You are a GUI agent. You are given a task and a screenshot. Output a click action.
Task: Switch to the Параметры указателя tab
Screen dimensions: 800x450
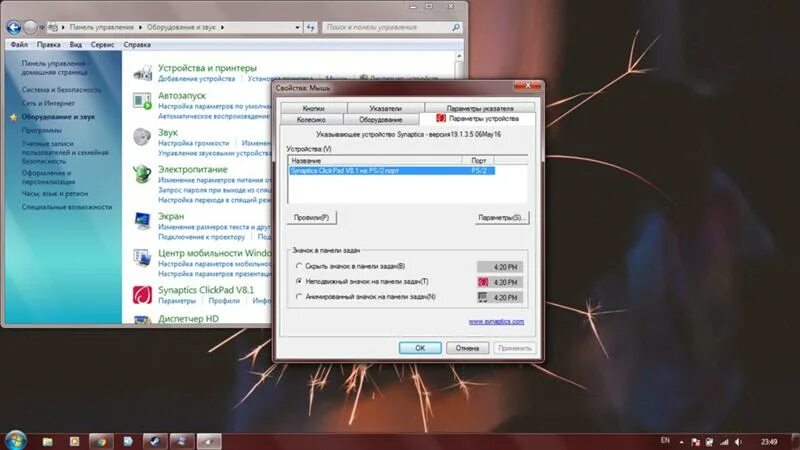coord(480,108)
